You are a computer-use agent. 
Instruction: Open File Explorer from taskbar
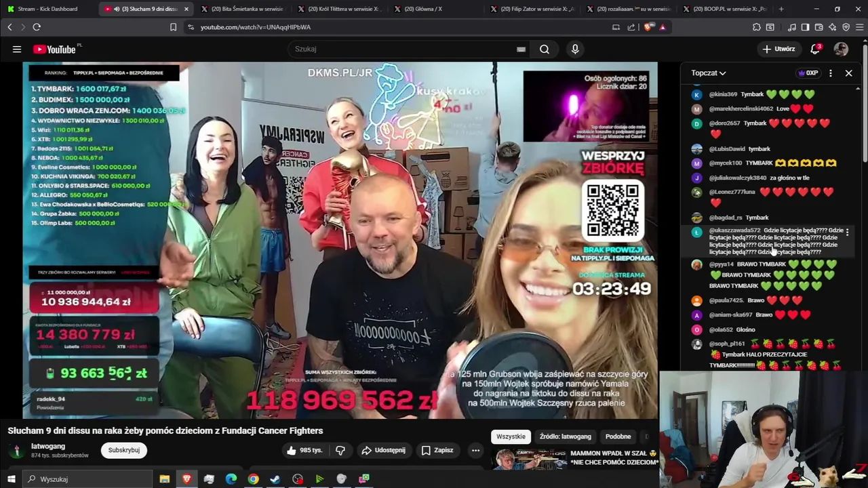click(x=164, y=479)
